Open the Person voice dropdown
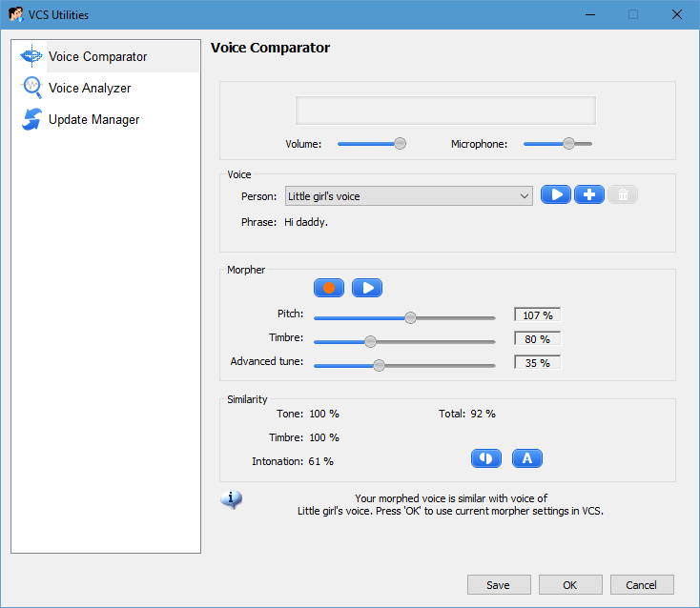Viewport: 700px width, 608px height. tap(408, 196)
